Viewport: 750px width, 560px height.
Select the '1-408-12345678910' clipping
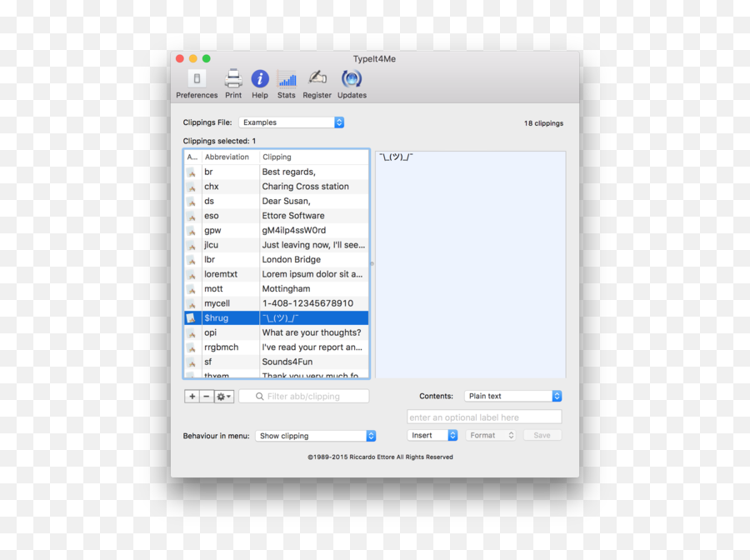307,303
